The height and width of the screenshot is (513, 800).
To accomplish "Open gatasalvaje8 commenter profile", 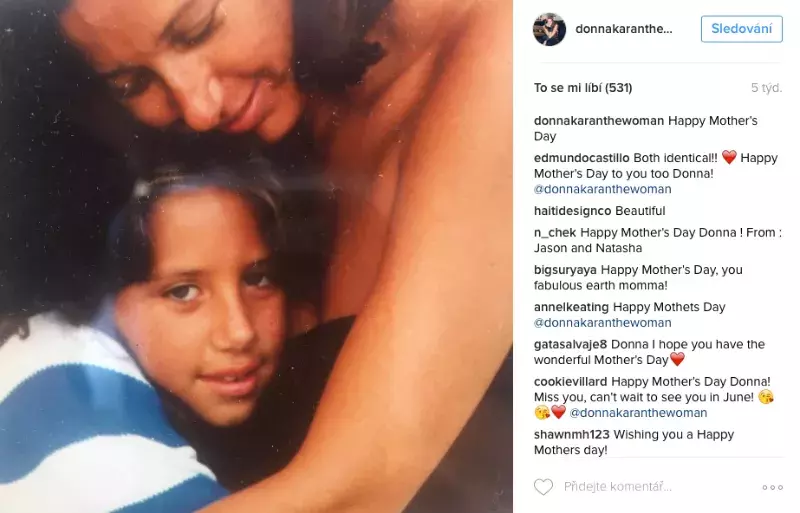I will pyautogui.click(x=570, y=345).
